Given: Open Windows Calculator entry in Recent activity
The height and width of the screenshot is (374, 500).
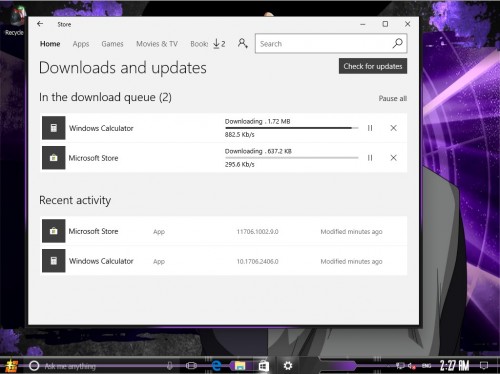Looking at the screenshot, I should (x=224, y=261).
